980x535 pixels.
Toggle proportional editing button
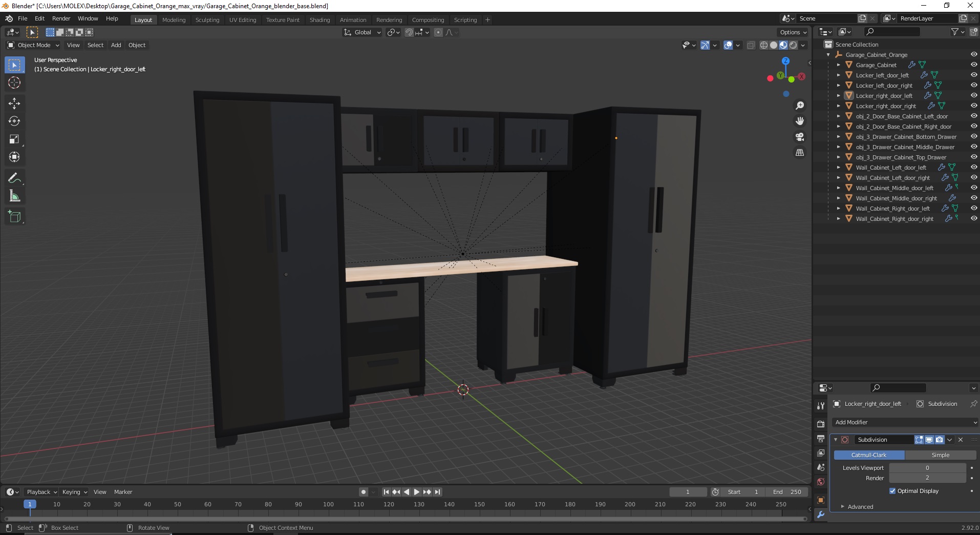click(438, 32)
